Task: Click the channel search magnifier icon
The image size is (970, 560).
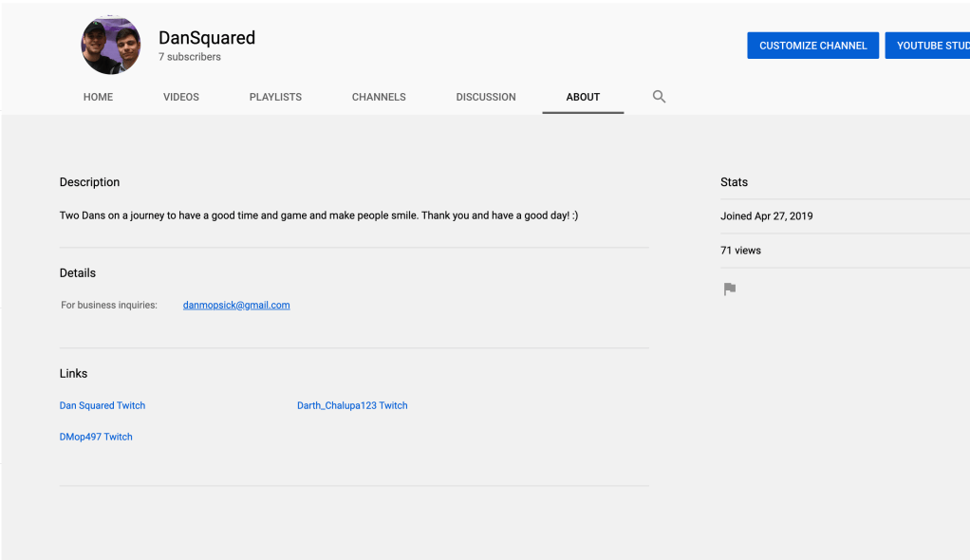Action: click(x=659, y=97)
